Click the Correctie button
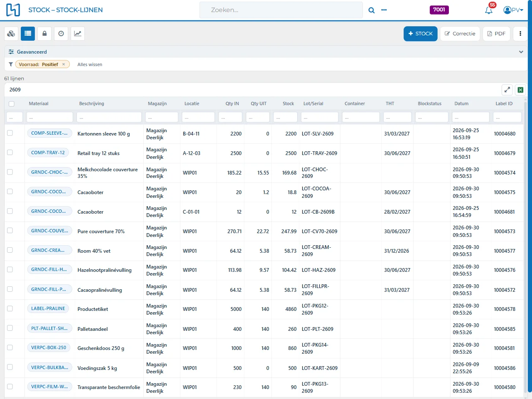This screenshot has width=532, height=399. tap(460, 34)
